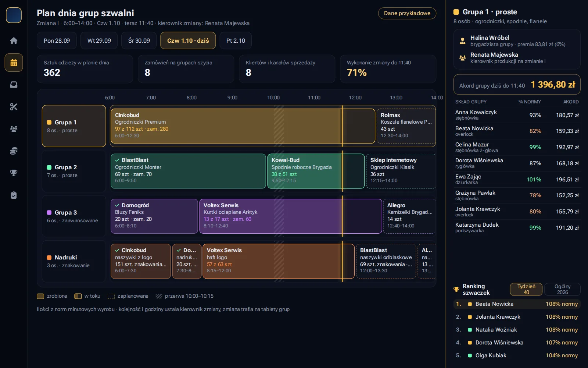
Task: Open Voltex Serwis haft logo block
Action: pyautogui.click(x=279, y=261)
